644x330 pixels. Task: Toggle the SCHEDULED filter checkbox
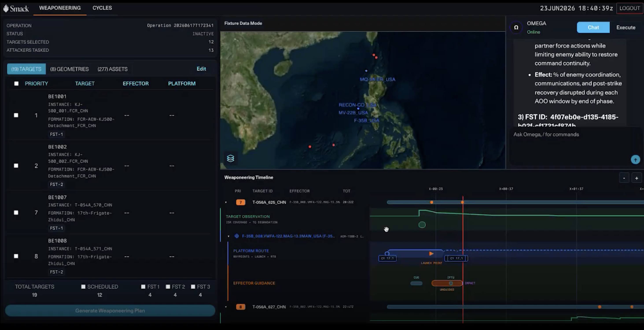(83, 286)
